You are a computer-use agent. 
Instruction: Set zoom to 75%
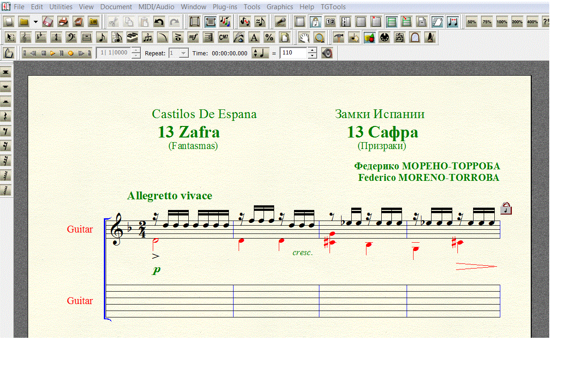[487, 22]
